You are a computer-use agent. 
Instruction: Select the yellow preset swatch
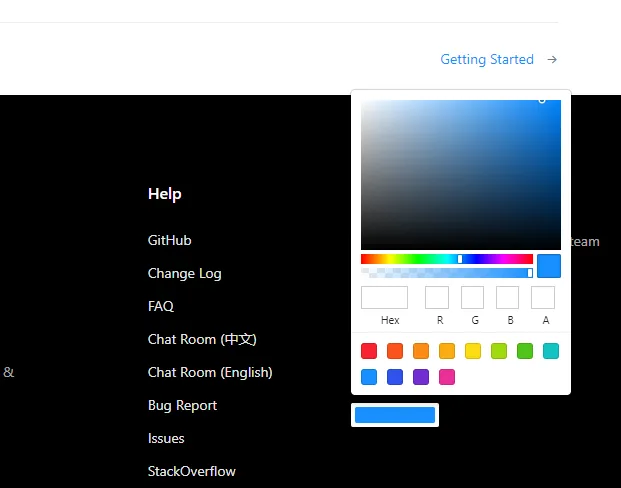[x=473, y=351]
